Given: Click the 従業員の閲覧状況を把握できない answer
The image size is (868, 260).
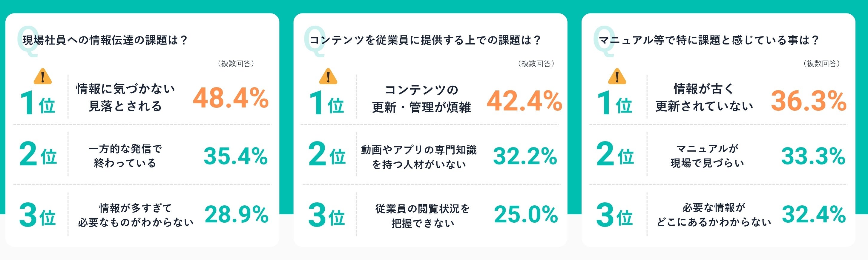Looking at the screenshot, I should [423, 216].
